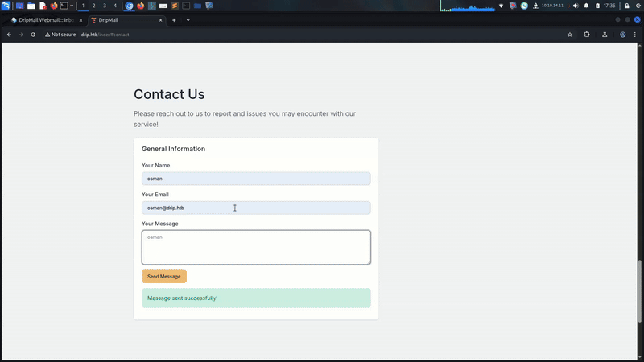Open the notifications bell icon

click(x=586, y=6)
